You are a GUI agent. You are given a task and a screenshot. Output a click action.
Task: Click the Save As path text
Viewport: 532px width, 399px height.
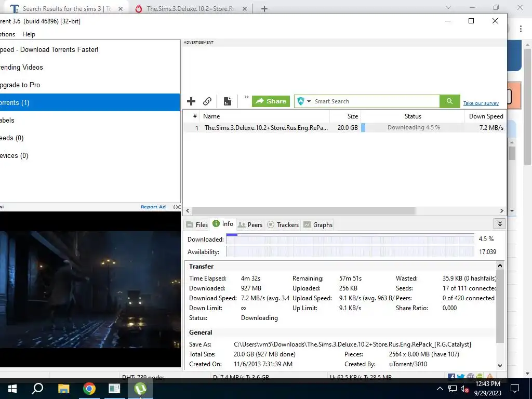coord(352,344)
